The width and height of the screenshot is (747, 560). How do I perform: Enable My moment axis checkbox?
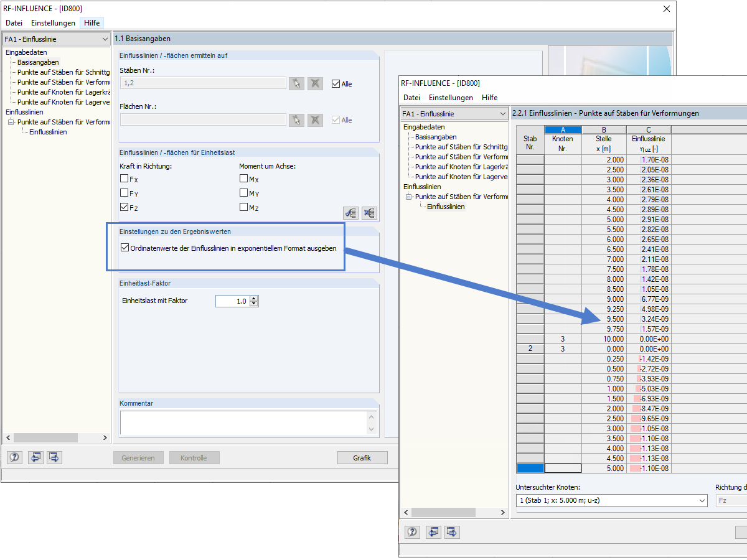click(244, 193)
